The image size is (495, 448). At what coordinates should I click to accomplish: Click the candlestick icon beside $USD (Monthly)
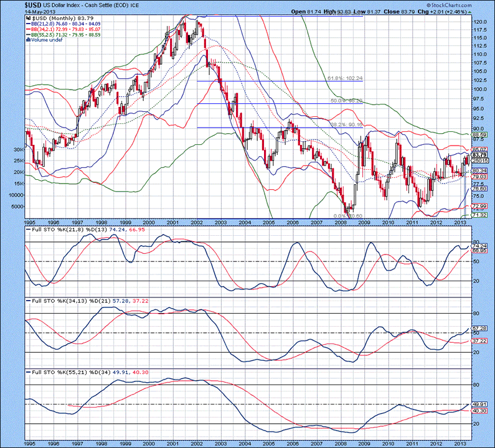[29, 18]
